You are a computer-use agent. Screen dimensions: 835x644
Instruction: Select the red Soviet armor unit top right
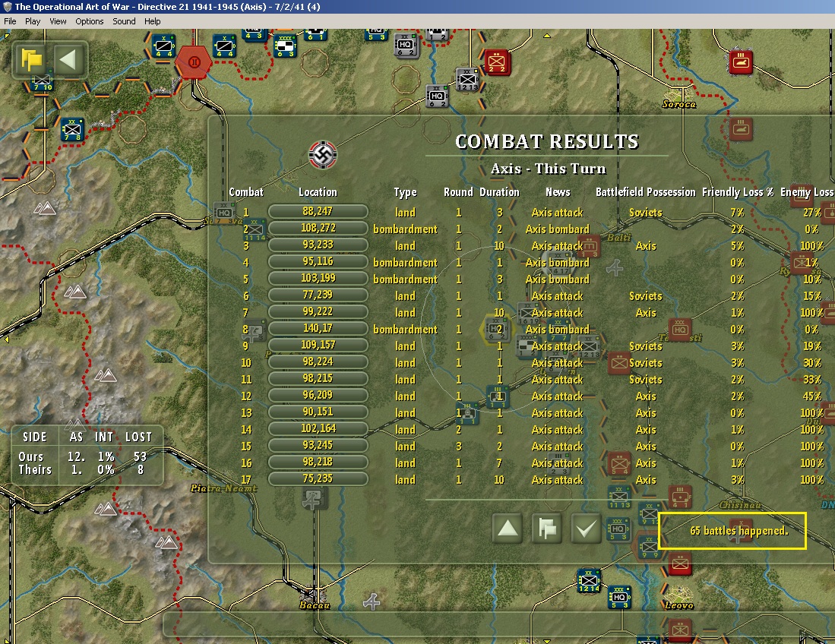(x=741, y=62)
